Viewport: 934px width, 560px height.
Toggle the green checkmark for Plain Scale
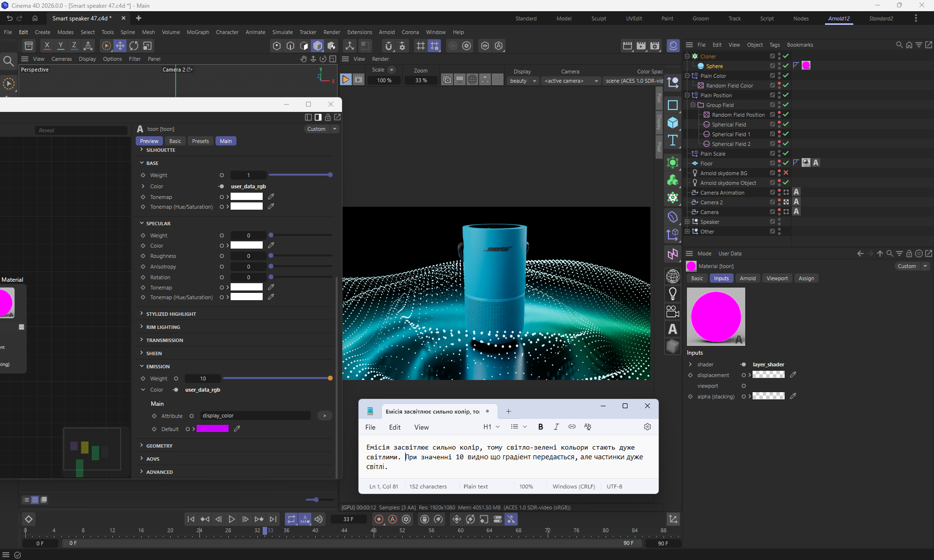pyautogui.click(x=786, y=153)
